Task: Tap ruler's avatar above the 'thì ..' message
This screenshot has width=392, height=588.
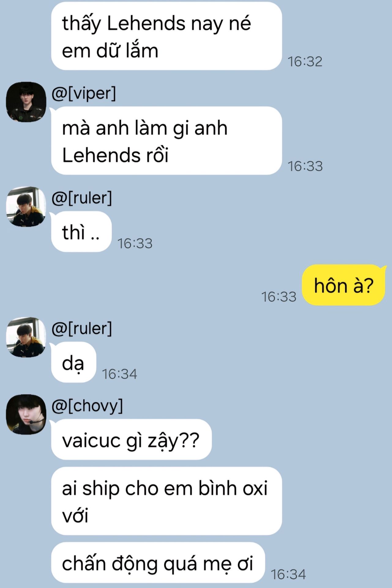Action: 26,206
